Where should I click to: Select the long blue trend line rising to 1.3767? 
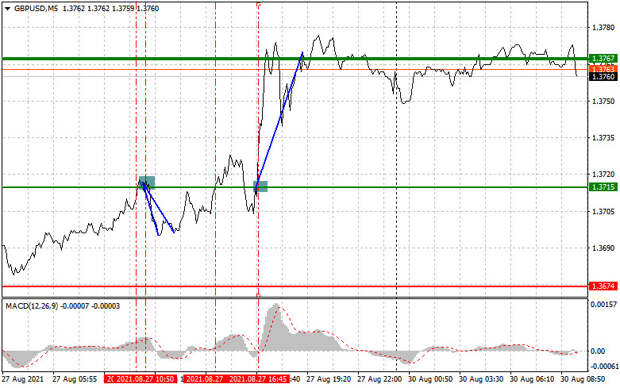[x=279, y=120]
